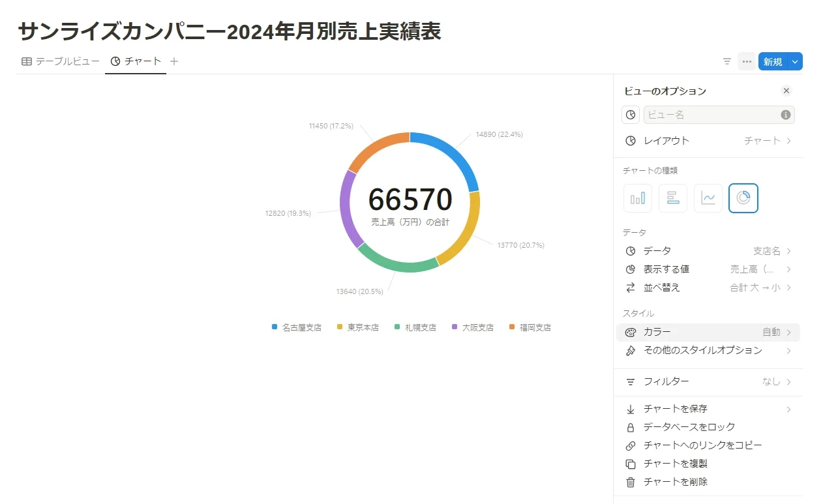Open the filter icon in the toolbar
The width and height of the screenshot is (838, 504).
point(727,61)
